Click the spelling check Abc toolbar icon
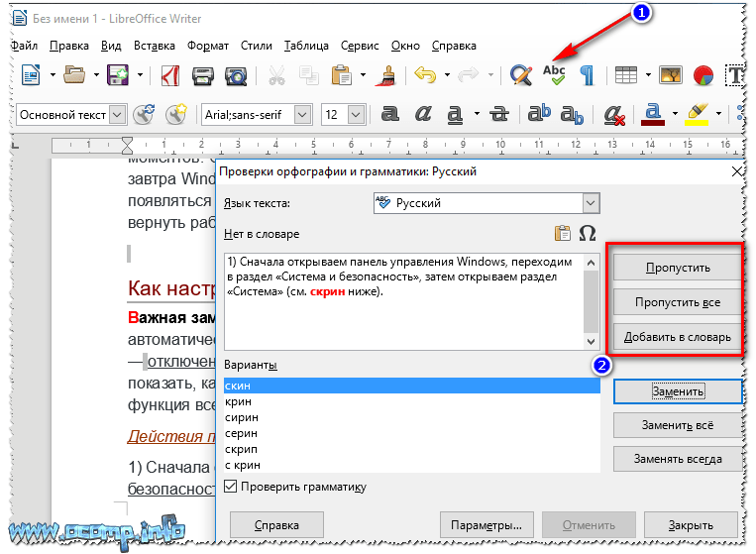Image resolution: width=756 pixels, height=554 pixels. click(x=553, y=75)
